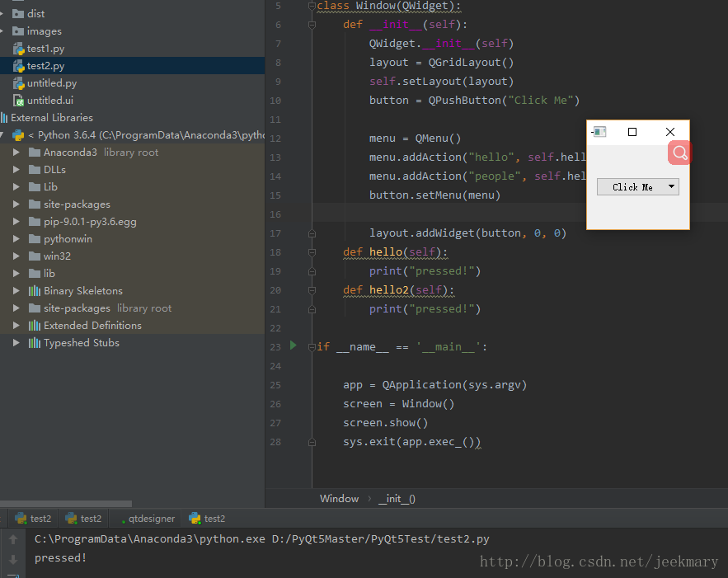Click the app = QApplication(sys.argv) line
Screen dimensions: 728x578
pyautogui.click(x=435, y=385)
